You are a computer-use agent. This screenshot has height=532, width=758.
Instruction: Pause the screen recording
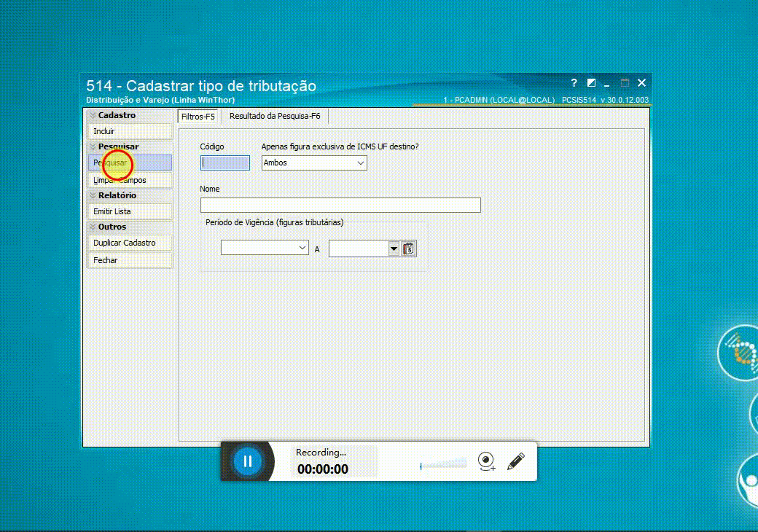pos(247,461)
